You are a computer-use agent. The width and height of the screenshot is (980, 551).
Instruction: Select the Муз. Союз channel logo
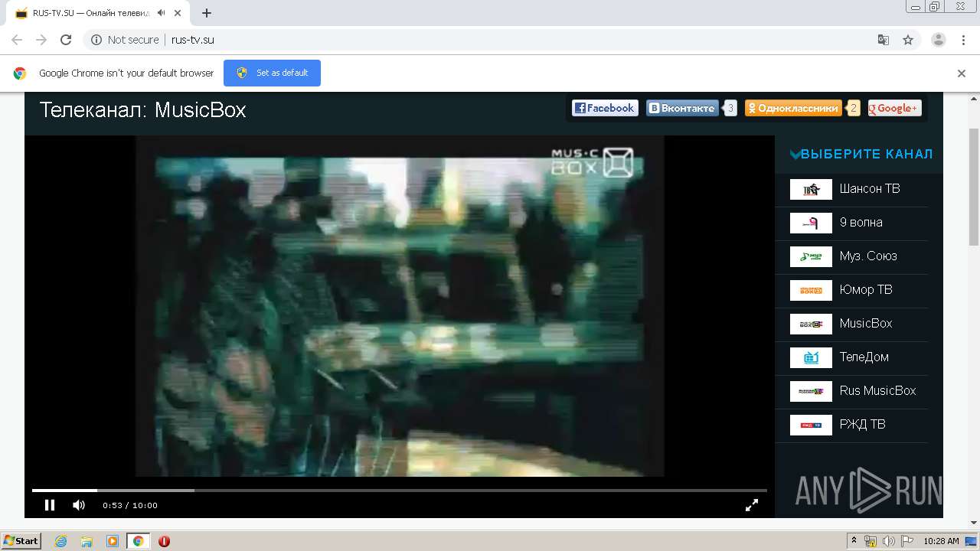click(x=811, y=256)
